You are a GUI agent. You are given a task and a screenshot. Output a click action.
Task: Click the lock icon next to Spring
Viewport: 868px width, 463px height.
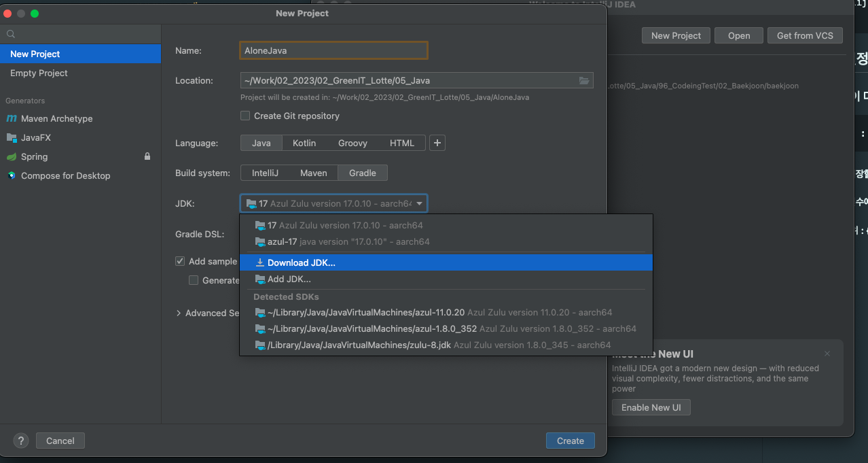147,156
